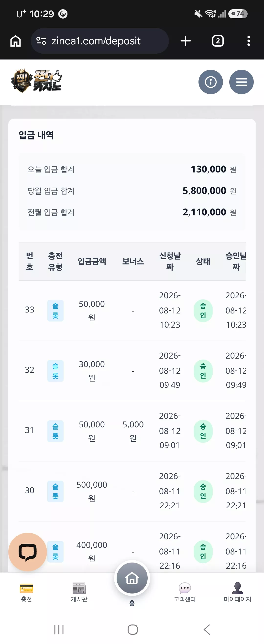Tap the 승인 status badge on row 33
The width and height of the screenshot is (264, 644).
pos(203,311)
